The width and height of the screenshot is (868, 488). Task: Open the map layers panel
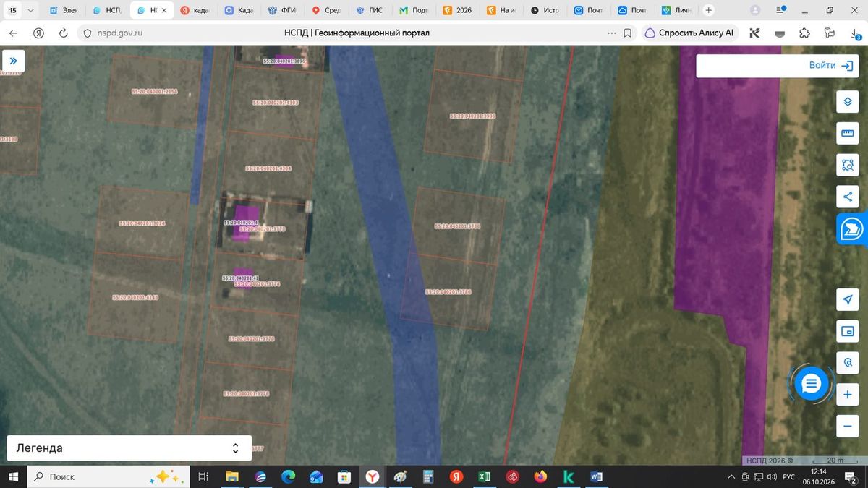coord(847,102)
